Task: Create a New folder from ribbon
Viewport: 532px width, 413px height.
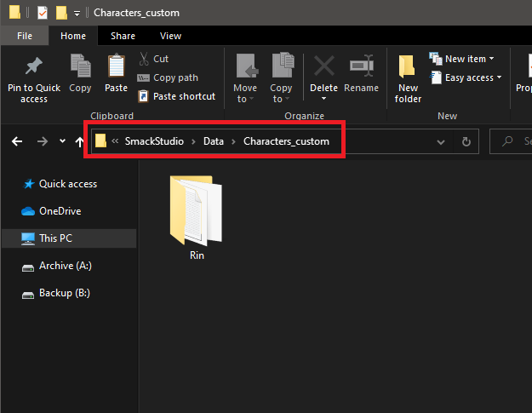Action: click(x=408, y=79)
